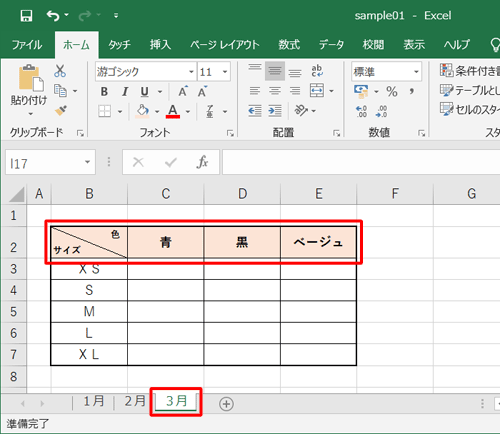Open テーブルとして書式設定 button
This screenshot has height=434, width=500.
(x=470, y=90)
